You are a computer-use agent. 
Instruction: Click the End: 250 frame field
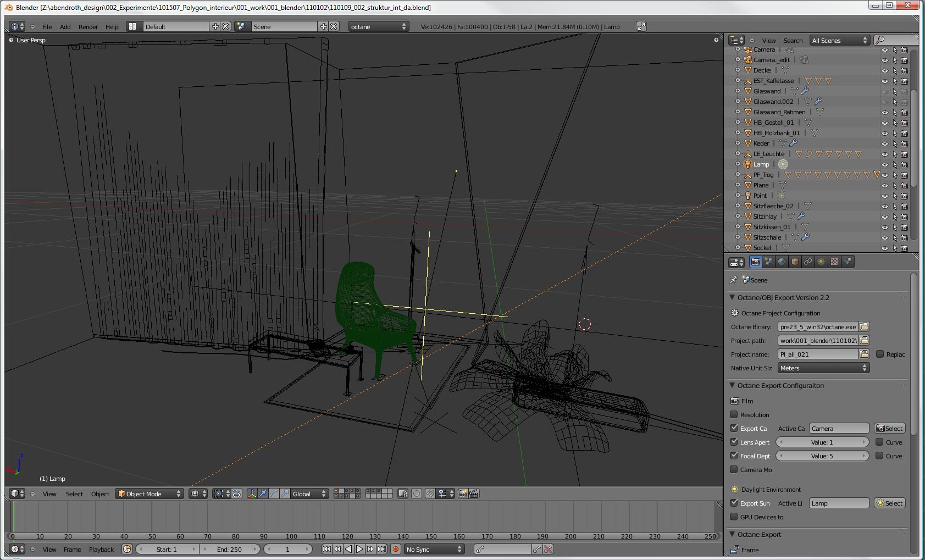[x=229, y=549]
